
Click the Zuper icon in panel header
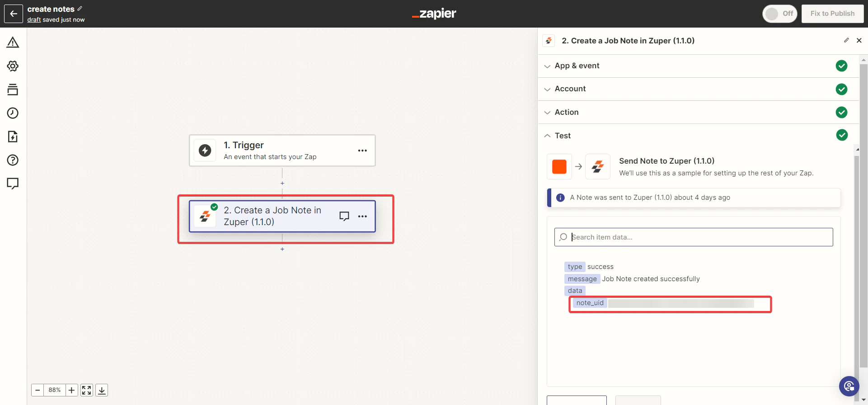click(x=549, y=41)
